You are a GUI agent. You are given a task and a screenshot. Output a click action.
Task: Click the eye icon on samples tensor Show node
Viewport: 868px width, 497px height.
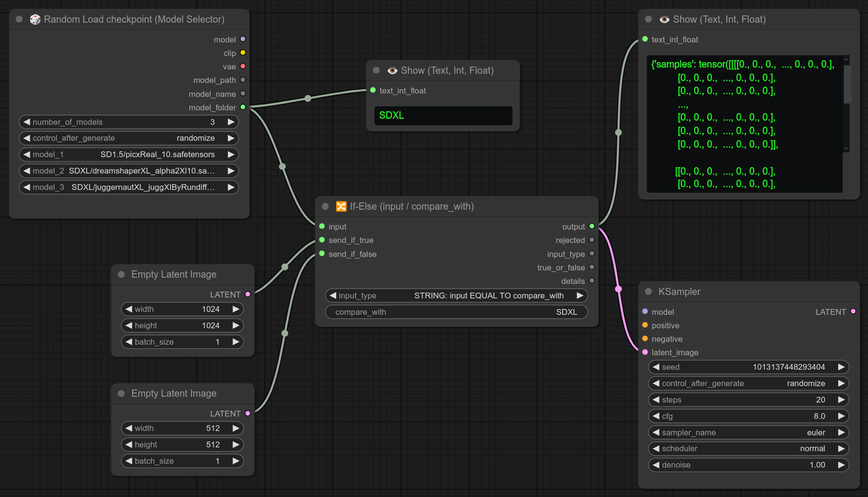pyautogui.click(x=664, y=19)
